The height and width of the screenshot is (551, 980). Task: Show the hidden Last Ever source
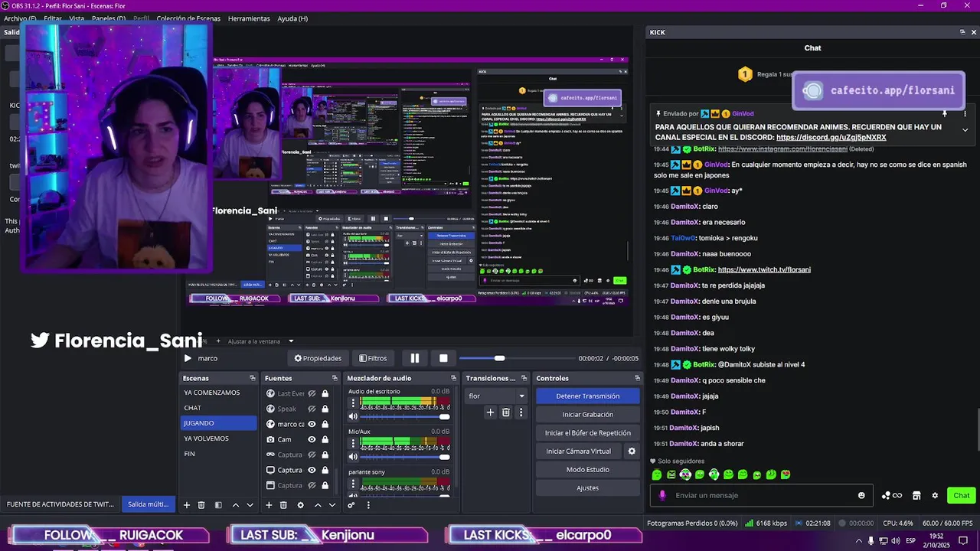coord(312,393)
